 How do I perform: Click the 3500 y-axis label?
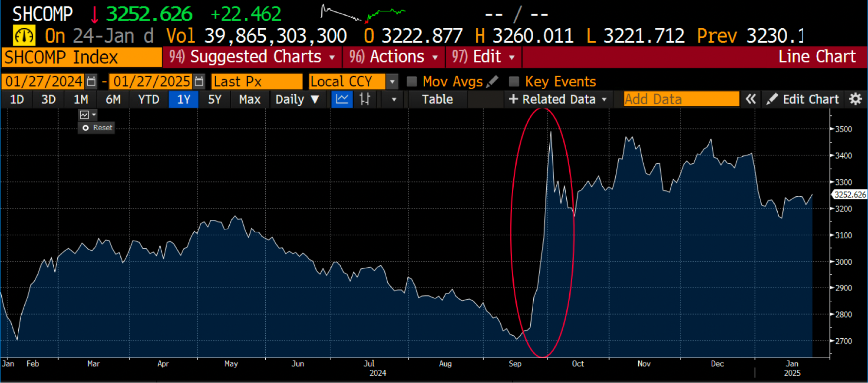(843, 129)
